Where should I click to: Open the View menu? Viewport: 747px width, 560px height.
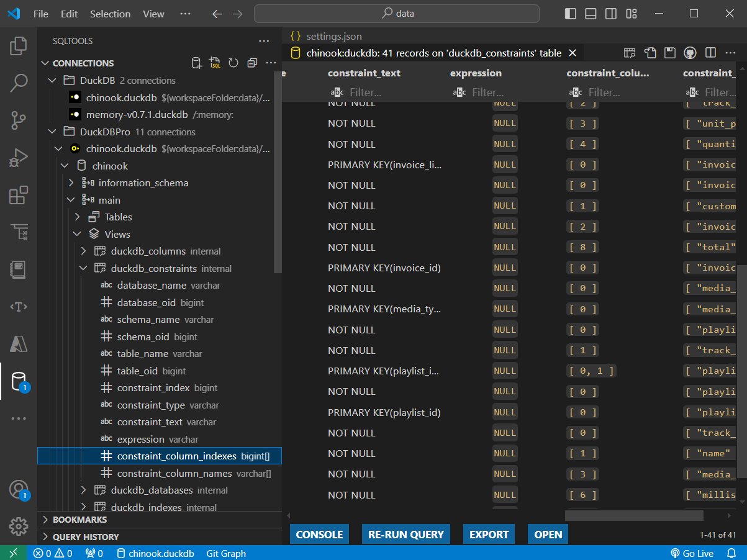click(153, 14)
